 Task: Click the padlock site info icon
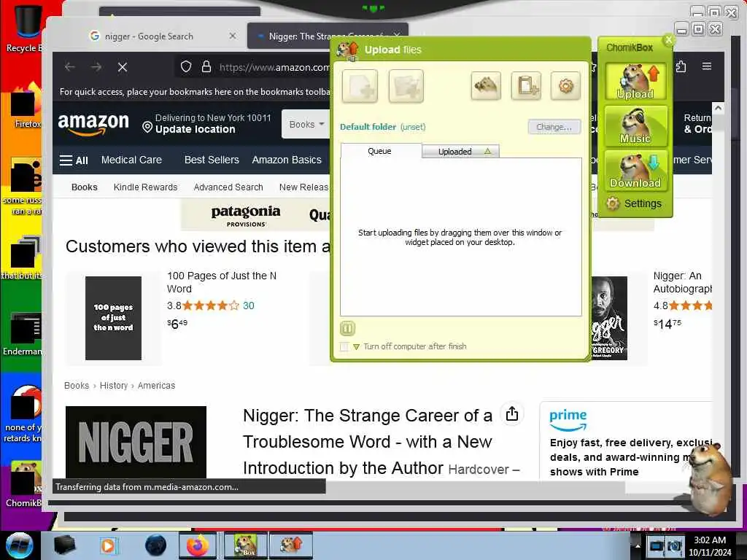tap(206, 66)
